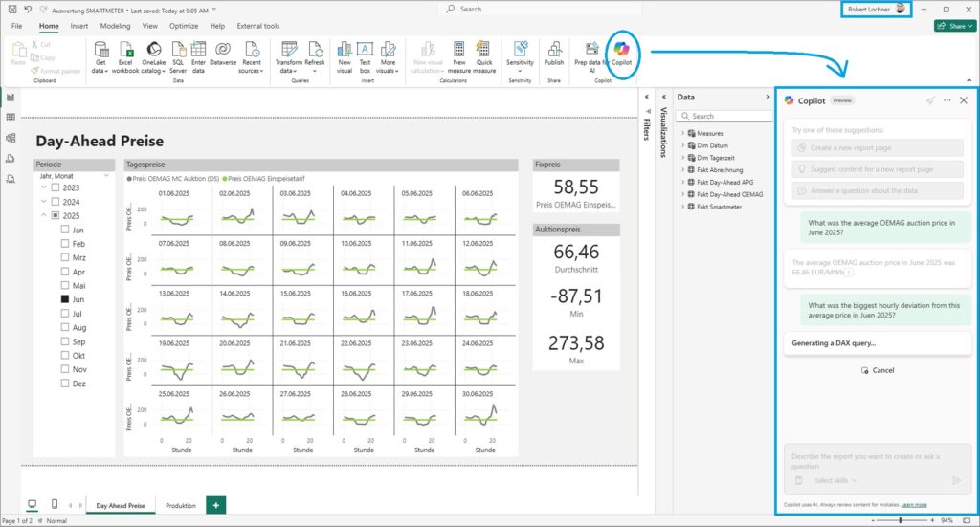Click the fit to page icon

[x=967, y=520]
